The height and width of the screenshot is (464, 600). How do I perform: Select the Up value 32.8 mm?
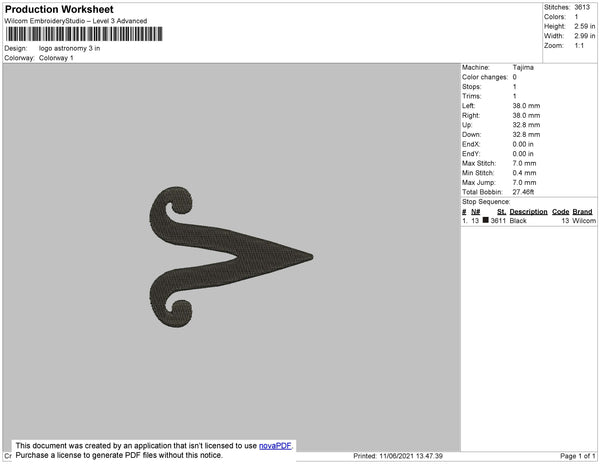coord(526,125)
